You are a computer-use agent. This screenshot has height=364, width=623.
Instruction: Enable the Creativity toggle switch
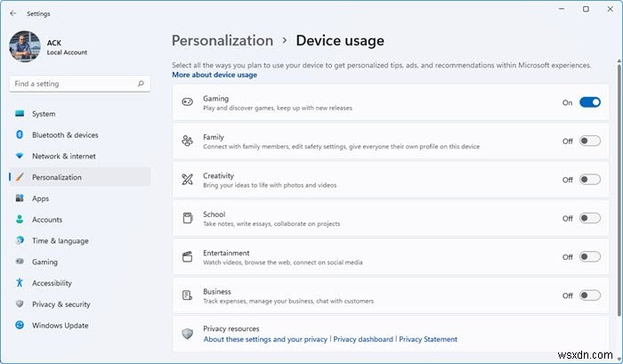point(590,180)
